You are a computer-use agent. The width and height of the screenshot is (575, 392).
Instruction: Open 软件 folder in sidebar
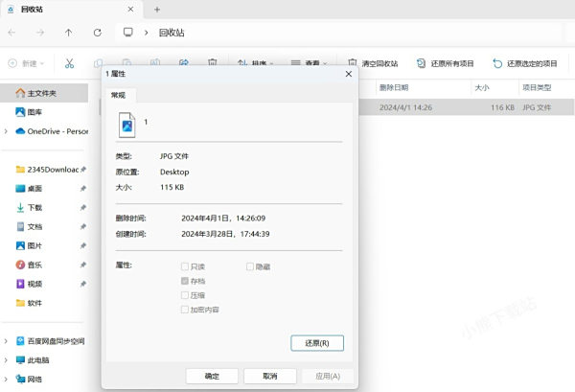tap(30, 303)
